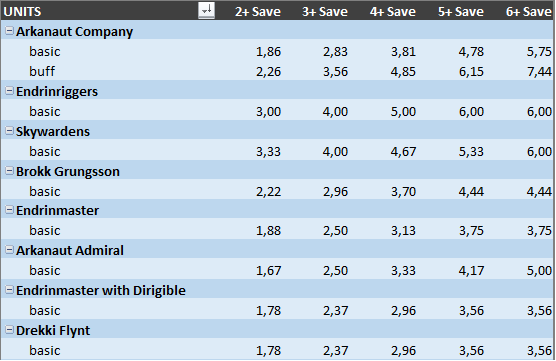
Task: Collapse the Skywardens group
Action: click(x=9, y=131)
